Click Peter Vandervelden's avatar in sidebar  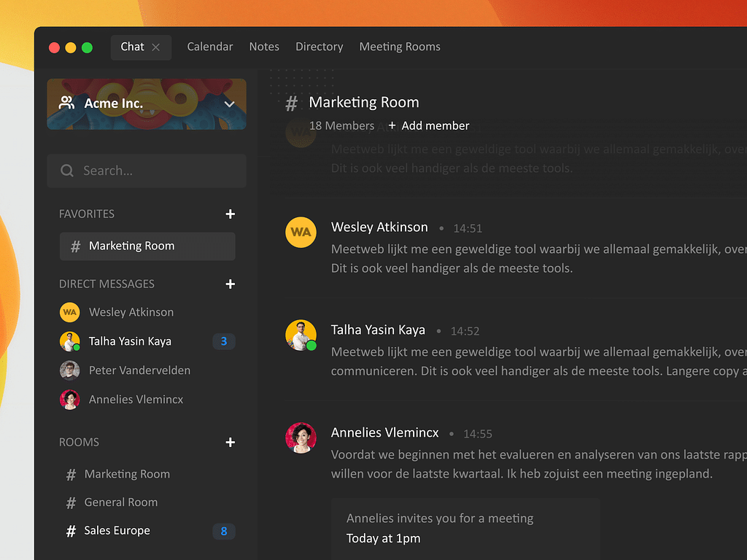69,370
